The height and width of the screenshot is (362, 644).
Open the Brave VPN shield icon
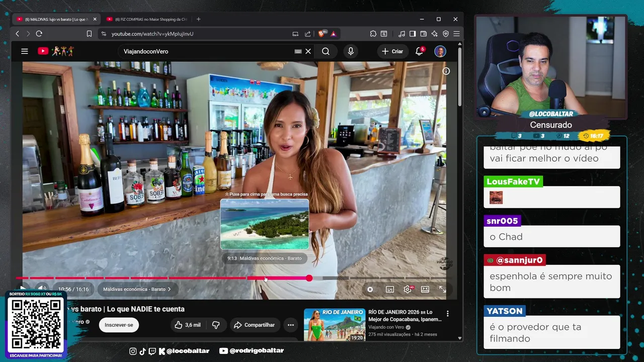coord(446,34)
